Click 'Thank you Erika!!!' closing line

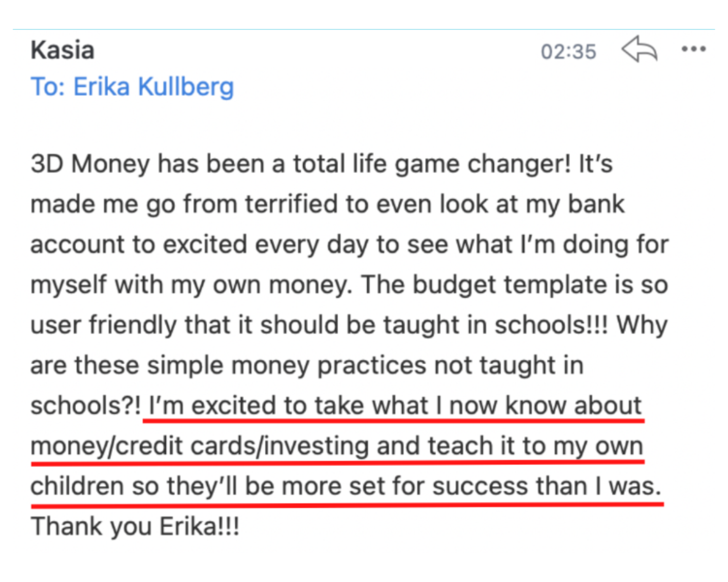(x=135, y=526)
